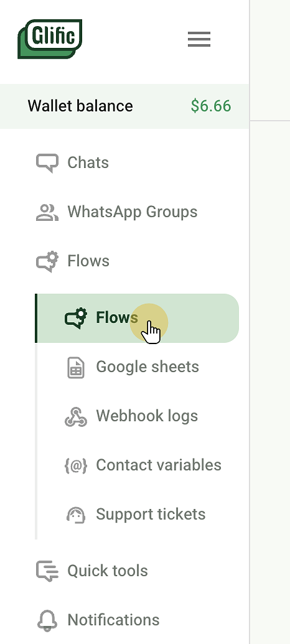290x644 pixels.
Task: Click the $6.66 wallet balance amount
Action: point(211,106)
